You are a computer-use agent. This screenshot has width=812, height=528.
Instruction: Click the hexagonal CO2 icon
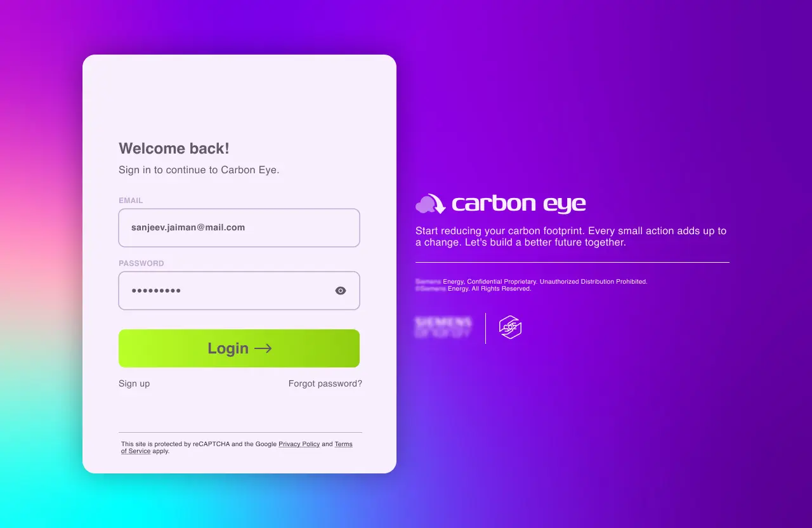click(x=511, y=327)
